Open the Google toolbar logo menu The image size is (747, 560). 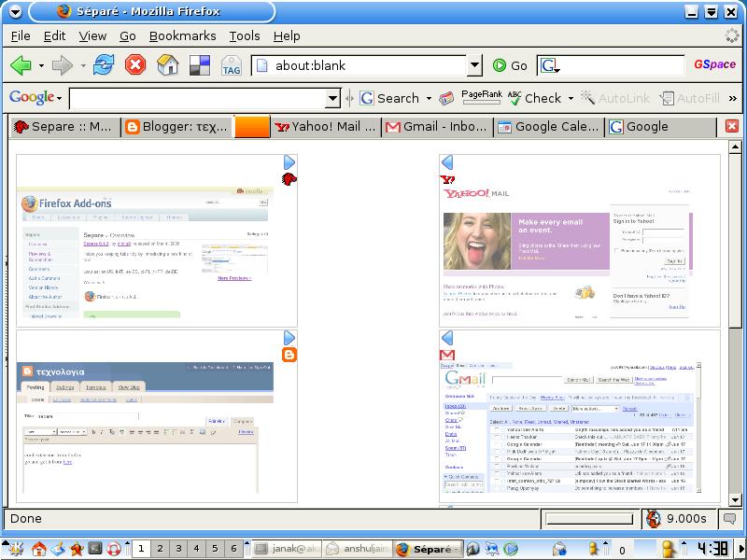[x=35, y=98]
